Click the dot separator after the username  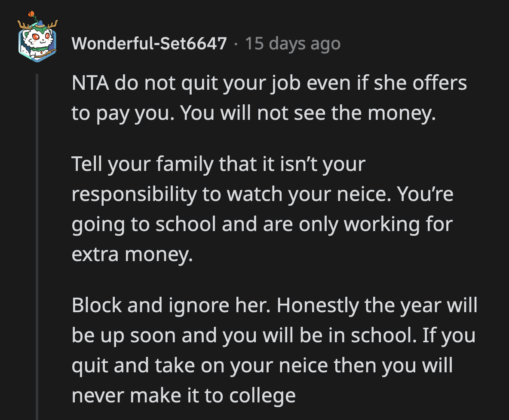[x=237, y=44]
